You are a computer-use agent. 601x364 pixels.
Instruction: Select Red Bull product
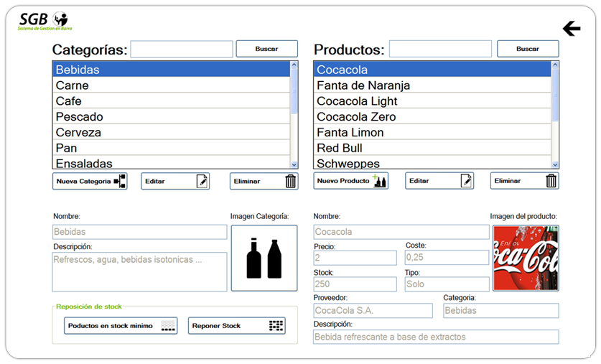point(432,148)
